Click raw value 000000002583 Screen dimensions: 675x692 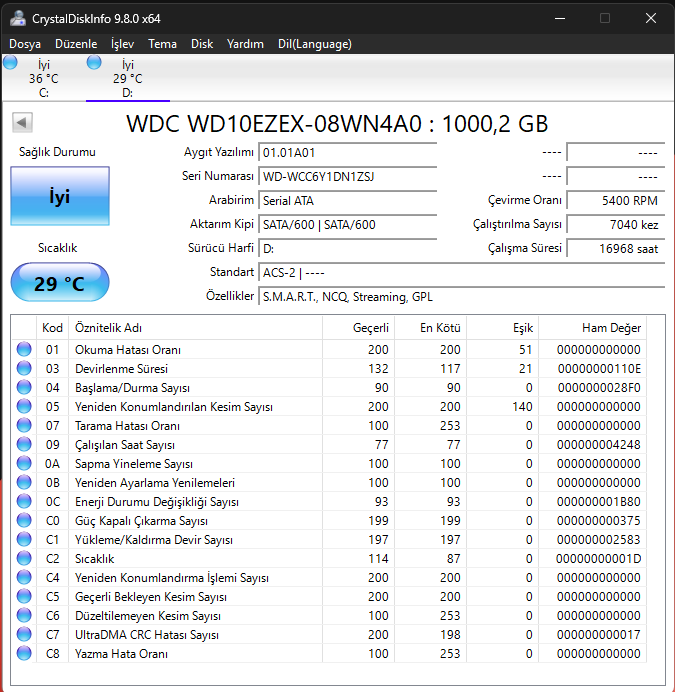[x=598, y=539]
